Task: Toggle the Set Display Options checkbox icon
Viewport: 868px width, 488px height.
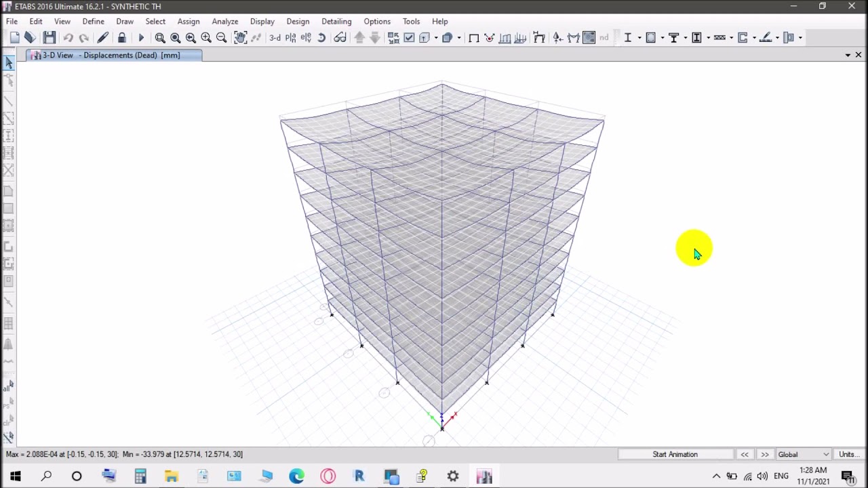Action: 409,38
